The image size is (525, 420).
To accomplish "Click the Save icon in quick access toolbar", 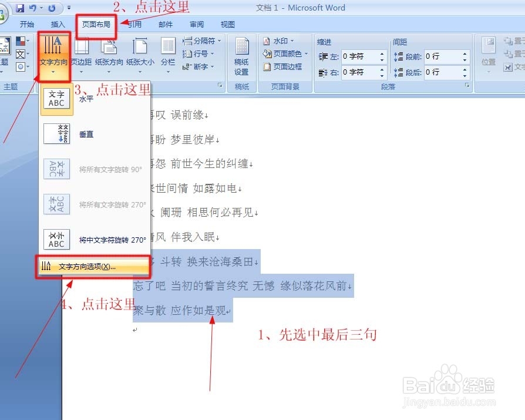I will (20, 8).
